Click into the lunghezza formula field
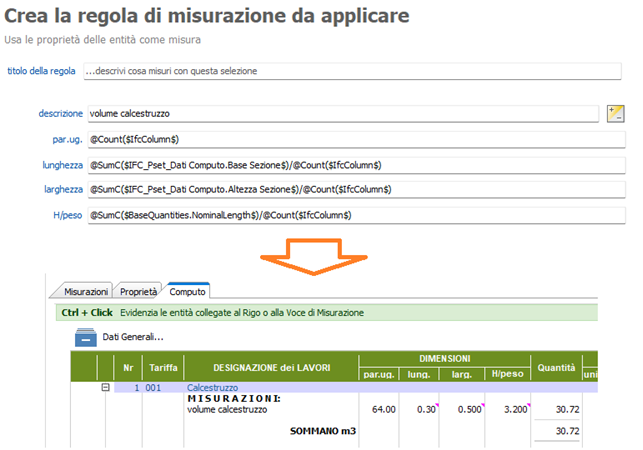The image size is (643, 450). 355,164
